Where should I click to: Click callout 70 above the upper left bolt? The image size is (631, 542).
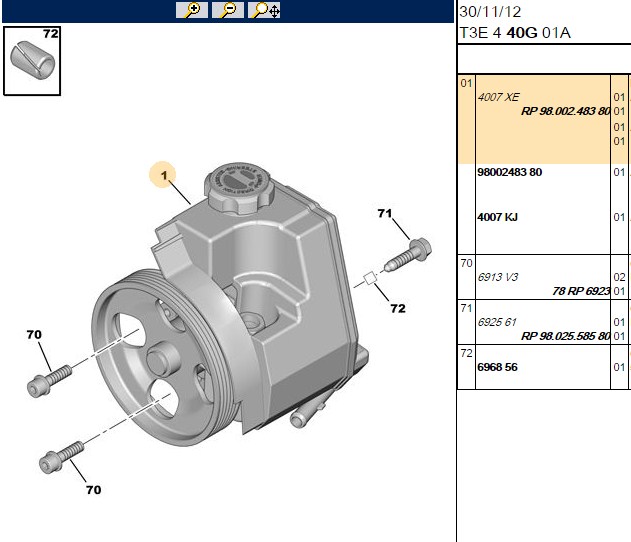click(x=34, y=334)
